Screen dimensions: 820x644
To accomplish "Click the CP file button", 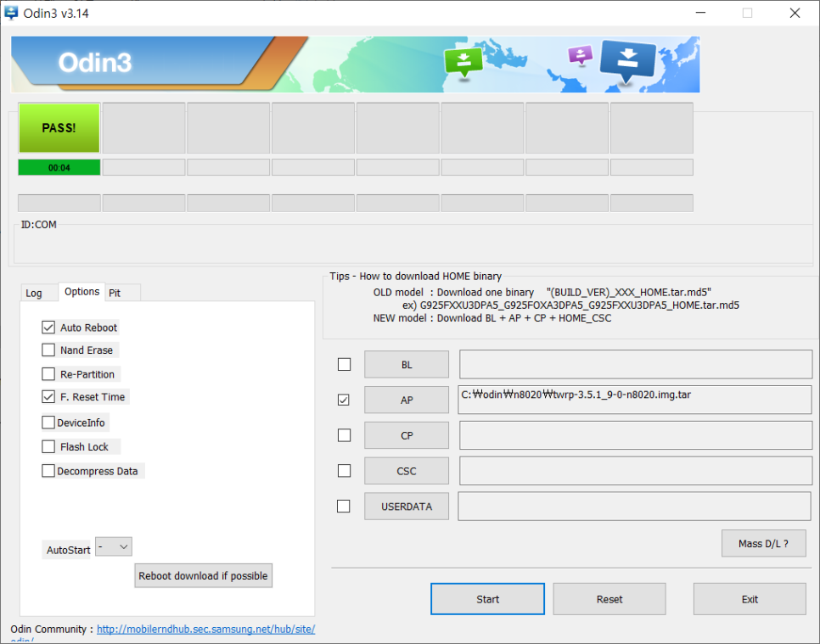I will (x=407, y=435).
